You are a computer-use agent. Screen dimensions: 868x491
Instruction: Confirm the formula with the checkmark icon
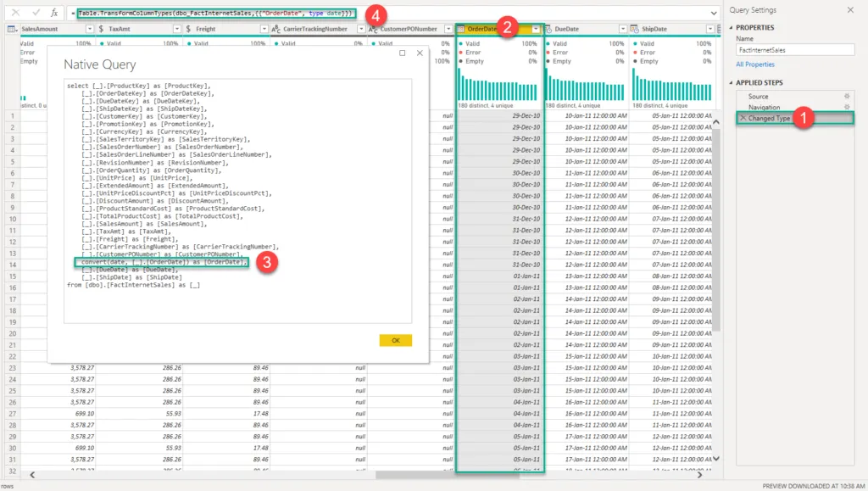coord(36,14)
